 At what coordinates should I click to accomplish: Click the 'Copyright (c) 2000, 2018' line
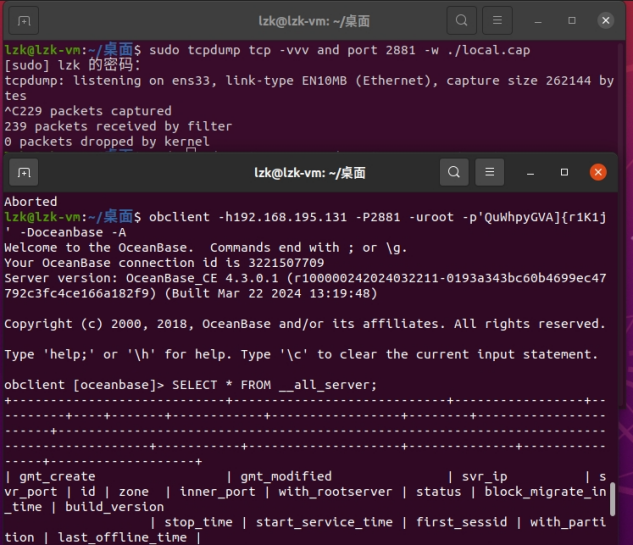click(305, 324)
